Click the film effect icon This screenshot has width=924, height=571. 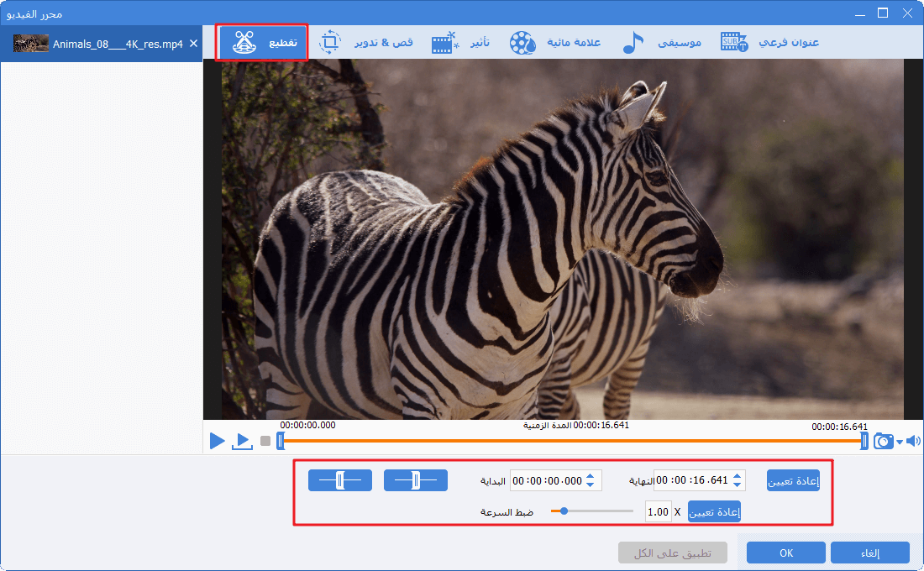[x=445, y=43]
